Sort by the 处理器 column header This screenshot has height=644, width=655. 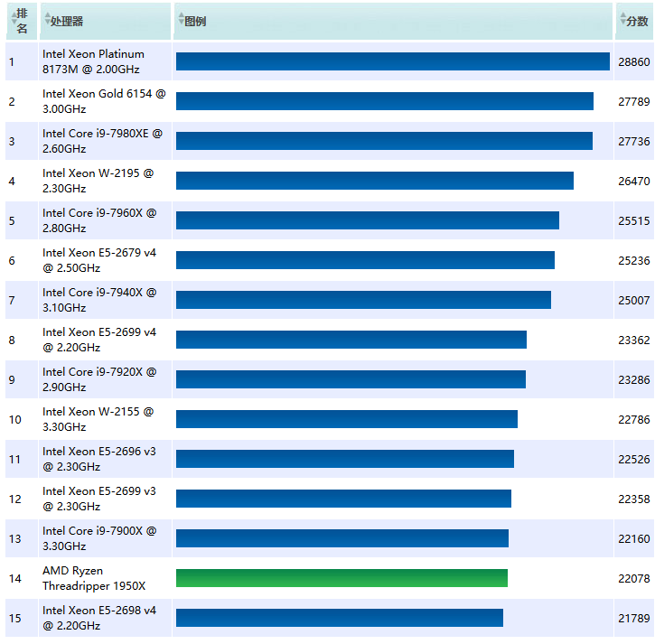coord(105,21)
